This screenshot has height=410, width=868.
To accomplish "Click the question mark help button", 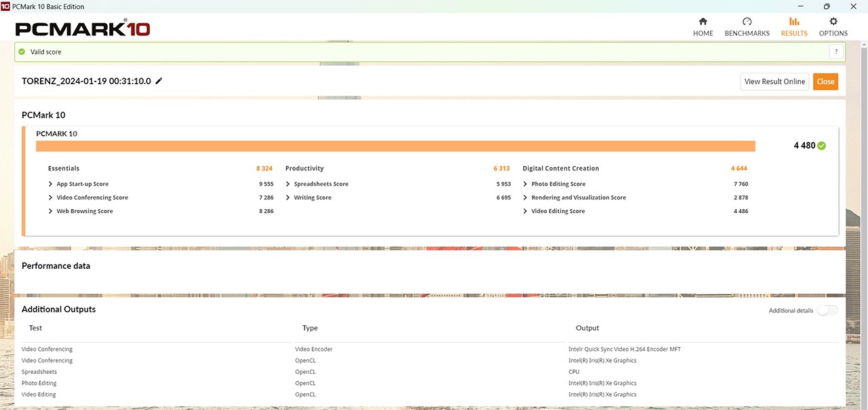I will point(836,52).
